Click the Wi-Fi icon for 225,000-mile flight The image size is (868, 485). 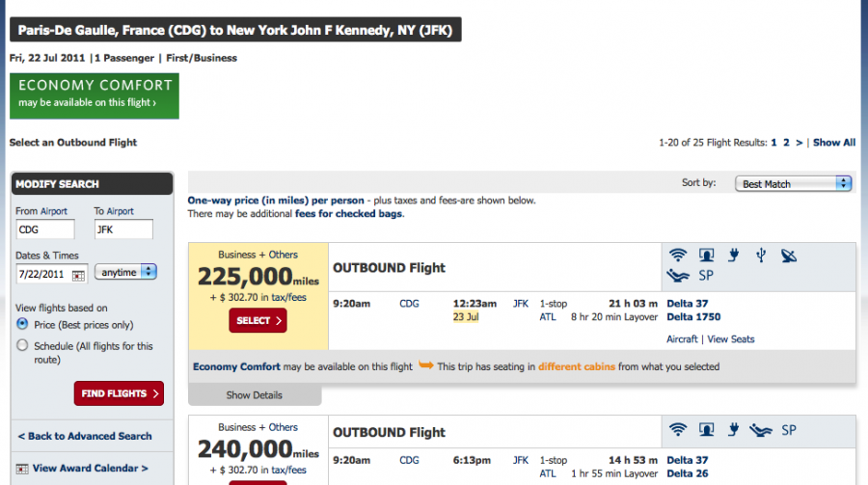(x=678, y=256)
